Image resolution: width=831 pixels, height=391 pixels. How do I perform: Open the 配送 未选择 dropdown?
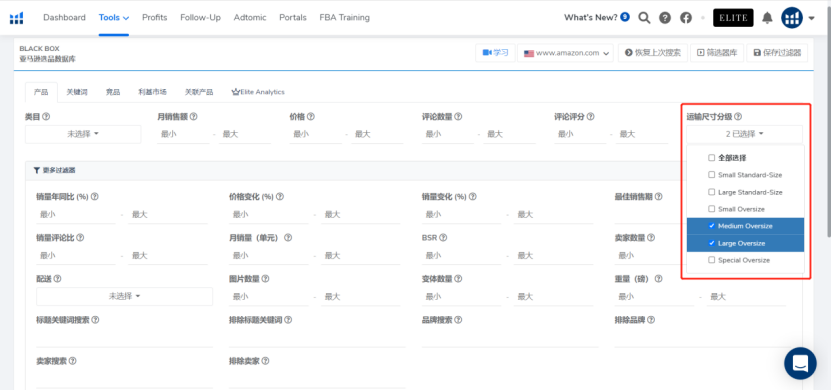point(125,296)
